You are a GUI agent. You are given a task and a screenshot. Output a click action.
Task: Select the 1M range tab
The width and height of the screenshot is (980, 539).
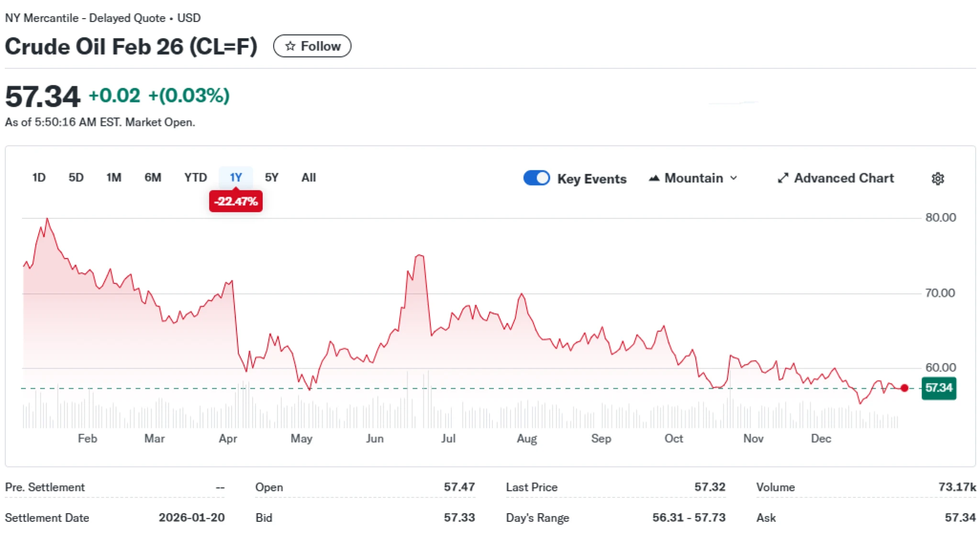(x=113, y=178)
